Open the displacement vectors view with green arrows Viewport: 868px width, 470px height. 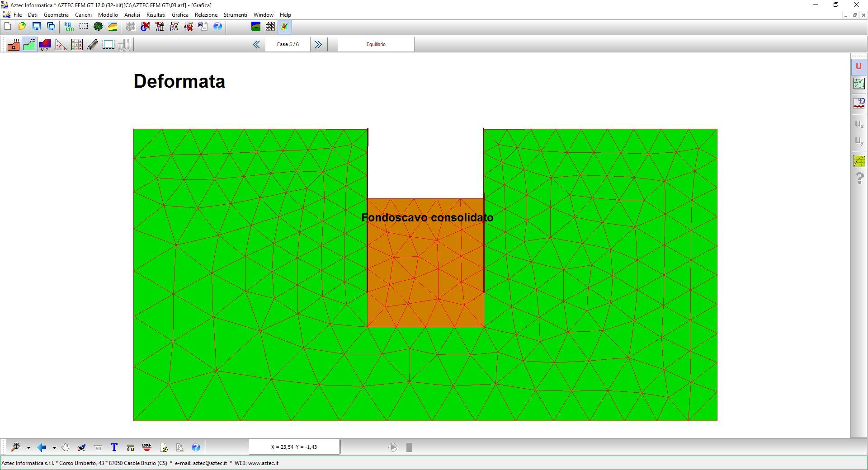tap(859, 84)
